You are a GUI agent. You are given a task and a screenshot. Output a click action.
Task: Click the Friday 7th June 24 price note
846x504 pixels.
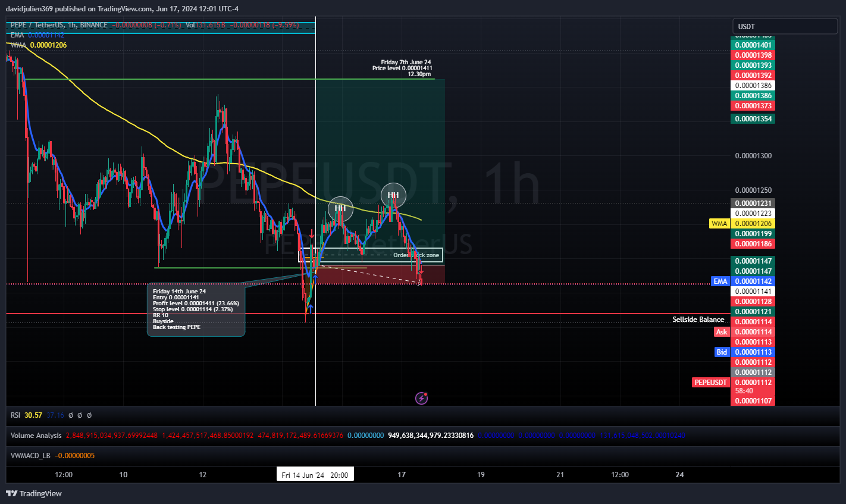coord(402,68)
